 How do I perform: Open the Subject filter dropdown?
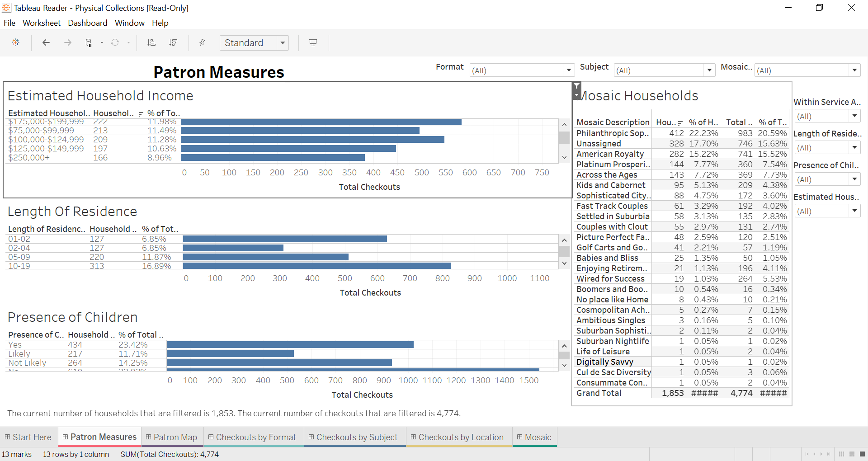coord(709,70)
